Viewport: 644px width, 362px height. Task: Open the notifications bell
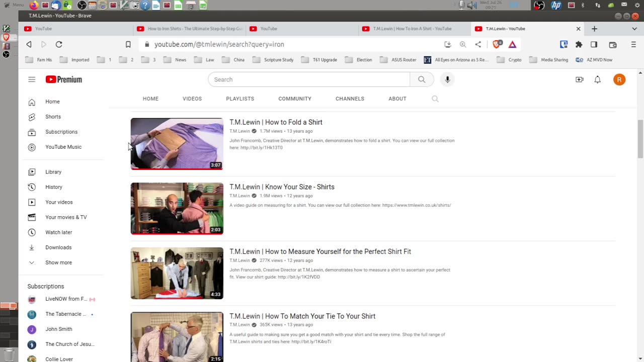click(597, 79)
